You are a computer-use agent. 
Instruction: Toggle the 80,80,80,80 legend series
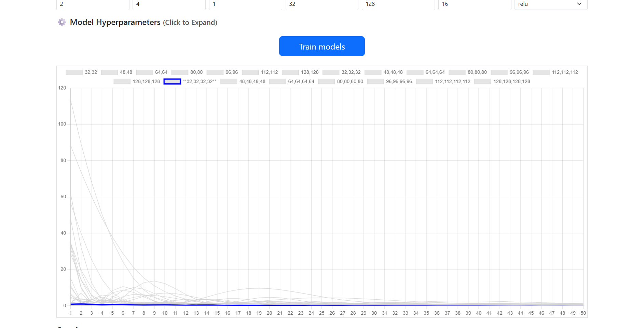(341, 82)
